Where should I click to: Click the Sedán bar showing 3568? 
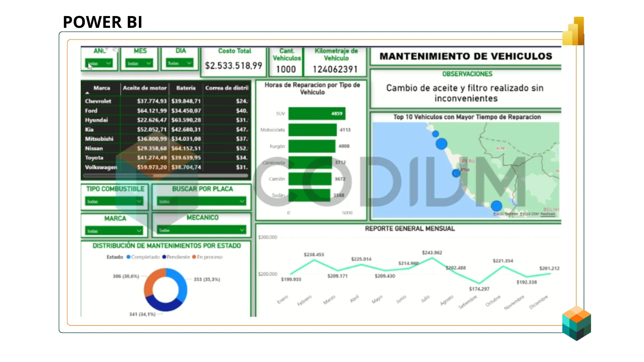[x=309, y=195]
